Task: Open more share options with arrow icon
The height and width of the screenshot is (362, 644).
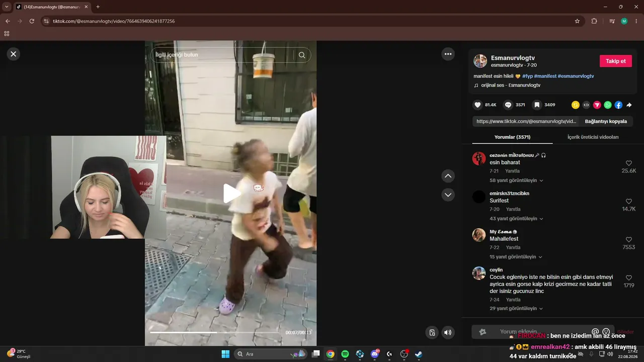Action: (629, 105)
